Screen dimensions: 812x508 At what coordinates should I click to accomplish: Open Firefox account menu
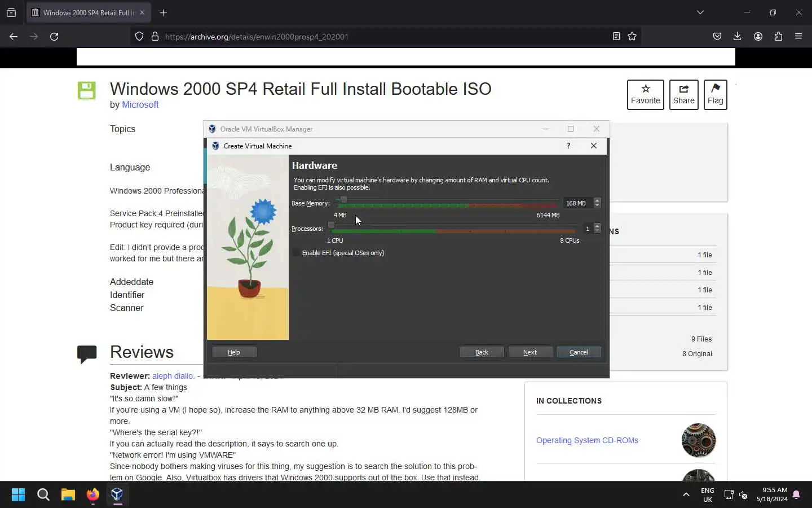click(x=758, y=37)
